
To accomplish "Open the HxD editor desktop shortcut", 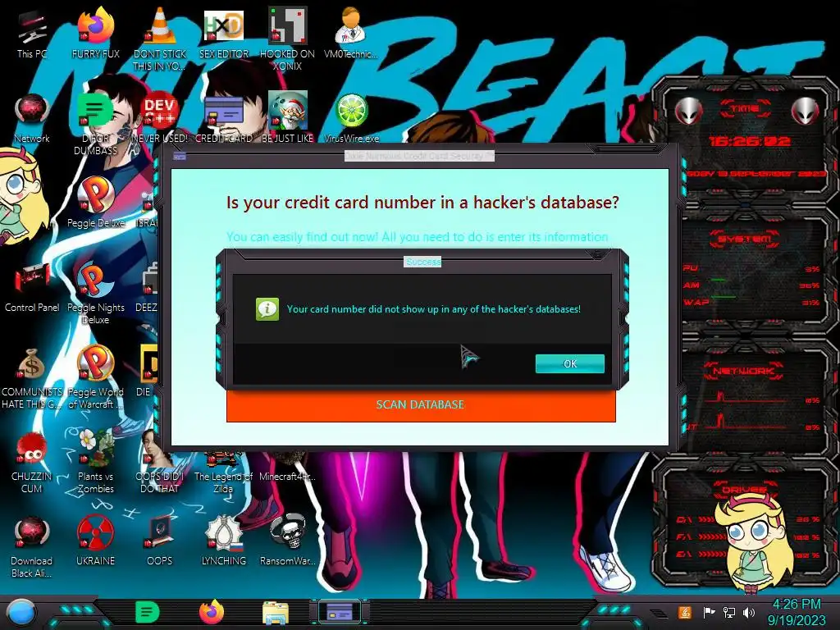I will click(223, 34).
